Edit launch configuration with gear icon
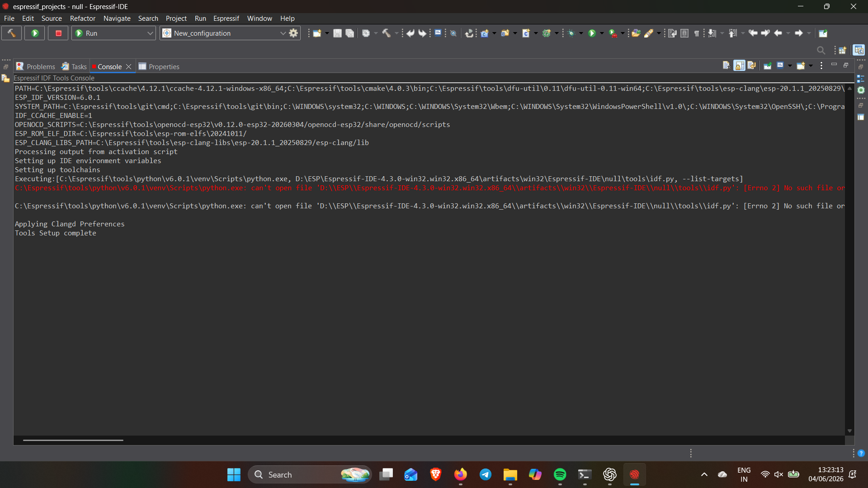Image resolution: width=868 pixels, height=488 pixels. coord(294,33)
